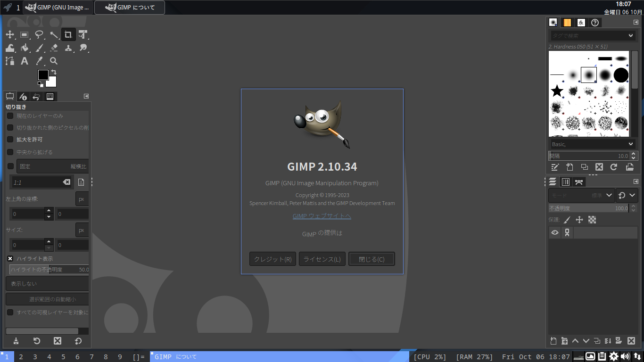
Task: Select the Move tool in toolbox
Action: [10, 34]
